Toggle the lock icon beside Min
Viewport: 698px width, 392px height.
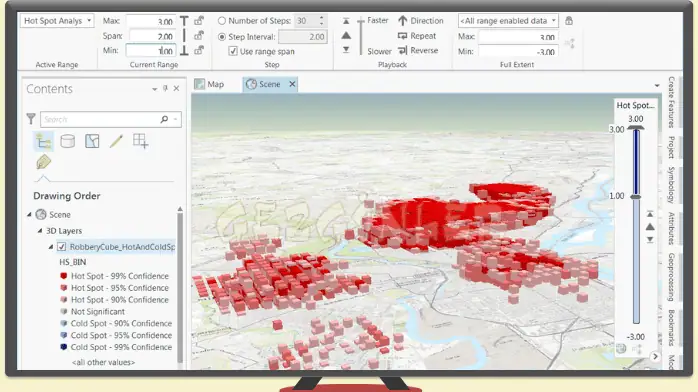pyautogui.click(x=199, y=50)
